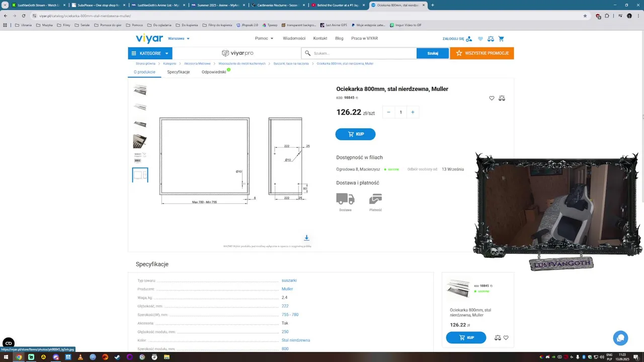The height and width of the screenshot is (362, 644).
Task: Click the Dostawa truck icon
Action: (345, 199)
